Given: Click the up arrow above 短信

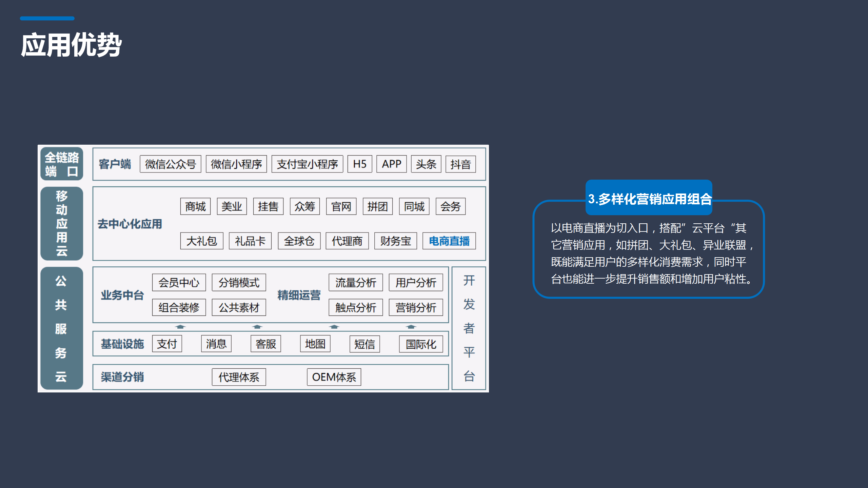Looking at the screenshot, I should tap(334, 327).
